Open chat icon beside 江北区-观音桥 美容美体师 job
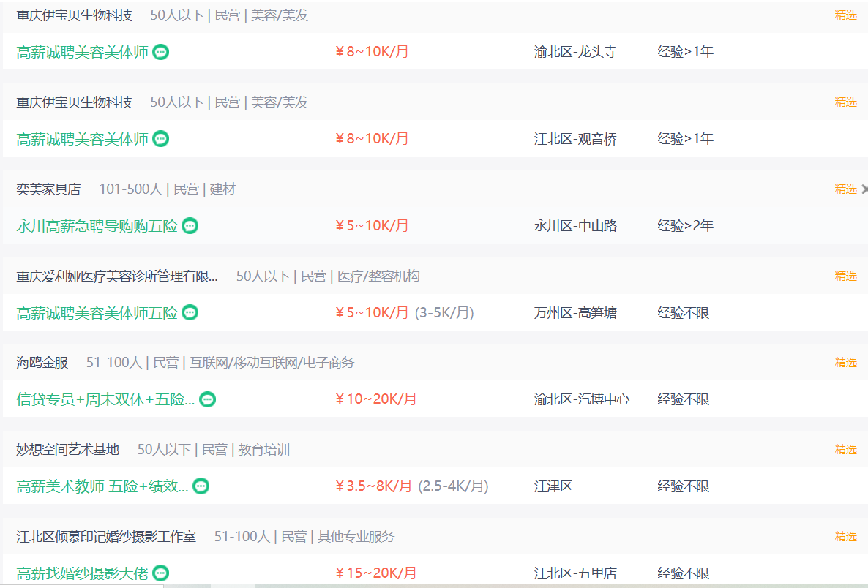This screenshot has width=868, height=588. click(x=160, y=139)
